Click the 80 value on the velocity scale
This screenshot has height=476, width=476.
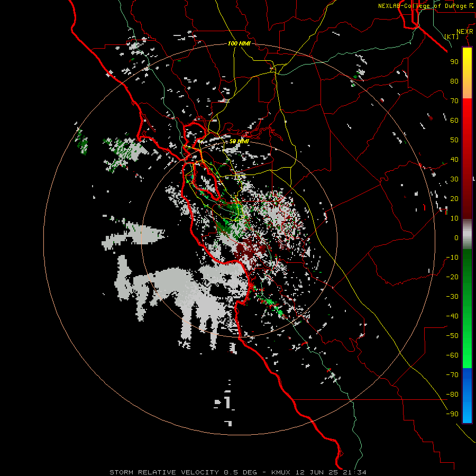(x=454, y=81)
